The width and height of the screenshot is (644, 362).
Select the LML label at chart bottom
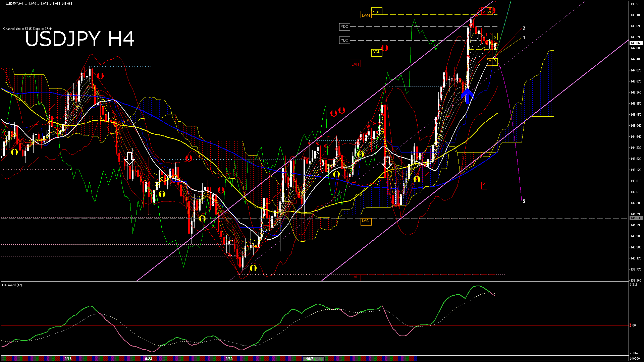(x=355, y=277)
